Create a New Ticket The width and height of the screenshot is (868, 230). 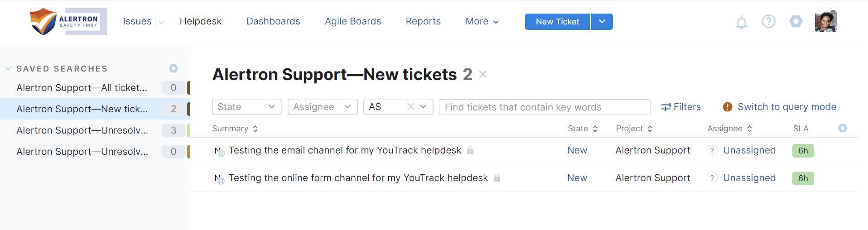[x=558, y=22]
